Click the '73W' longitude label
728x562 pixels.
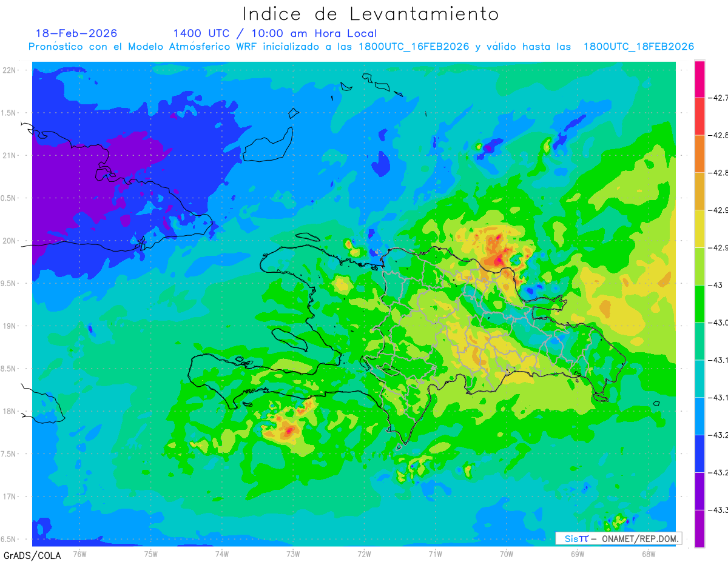click(293, 554)
